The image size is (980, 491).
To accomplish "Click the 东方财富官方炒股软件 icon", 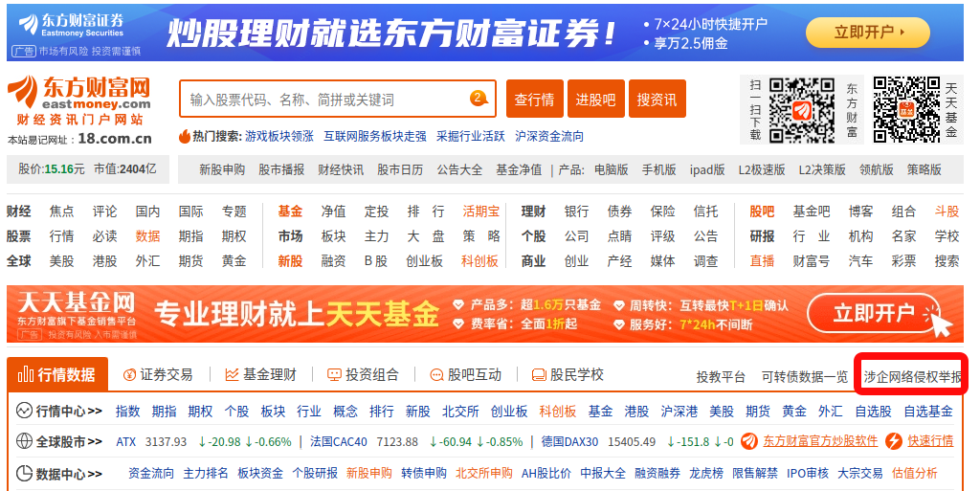I will (x=750, y=441).
